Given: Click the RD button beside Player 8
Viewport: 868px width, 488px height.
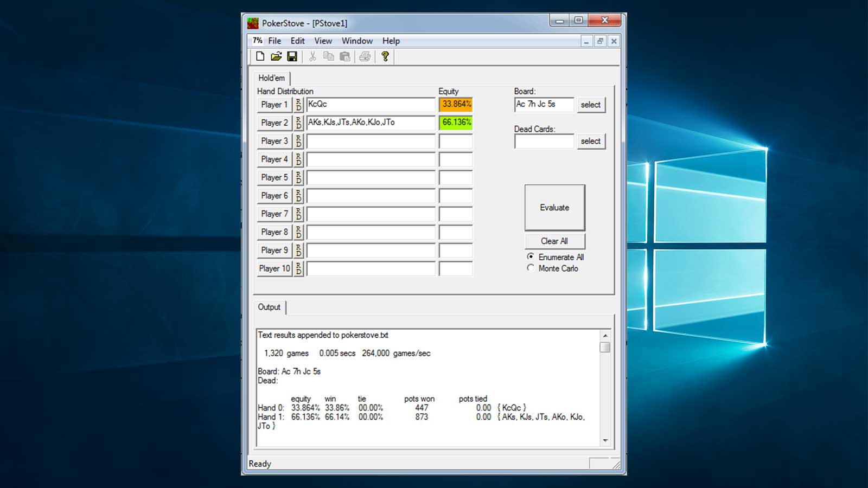Looking at the screenshot, I should click(x=298, y=232).
